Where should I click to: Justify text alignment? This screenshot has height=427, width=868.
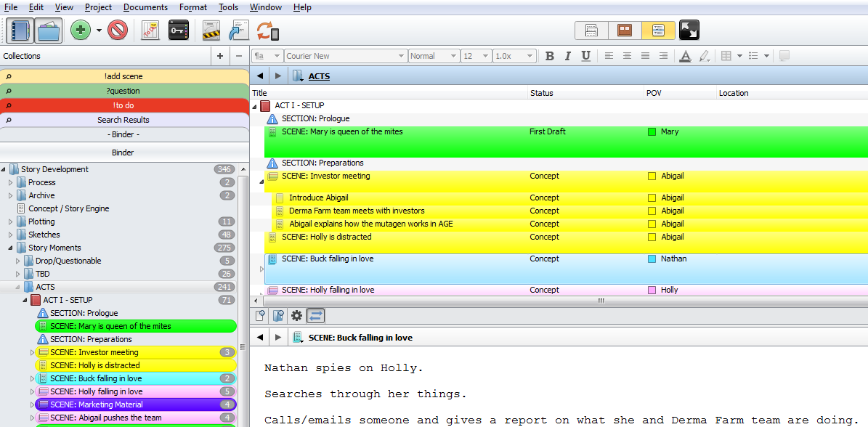(645, 56)
